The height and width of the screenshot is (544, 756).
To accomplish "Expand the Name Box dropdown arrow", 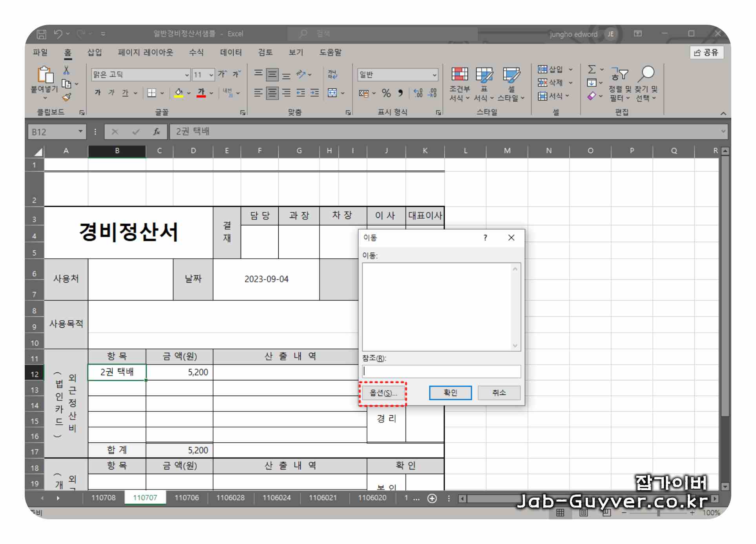I will click(x=80, y=131).
